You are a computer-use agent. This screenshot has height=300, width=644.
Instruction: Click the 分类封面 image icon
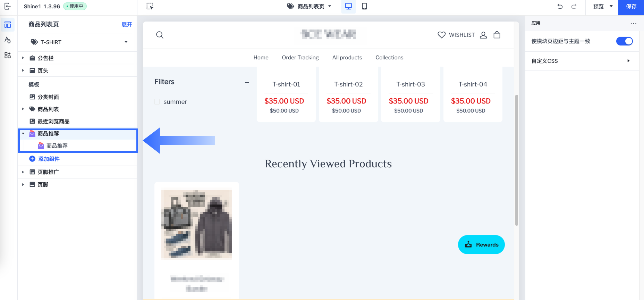tap(32, 97)
